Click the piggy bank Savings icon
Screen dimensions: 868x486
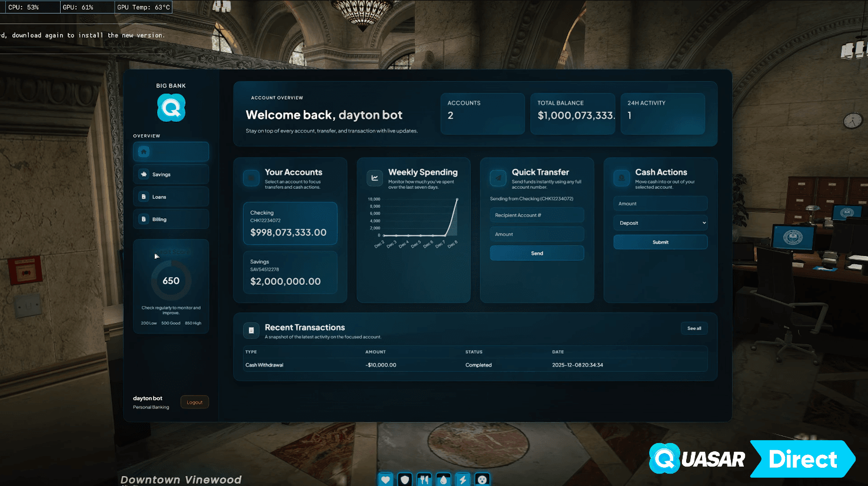pos(142,174)
